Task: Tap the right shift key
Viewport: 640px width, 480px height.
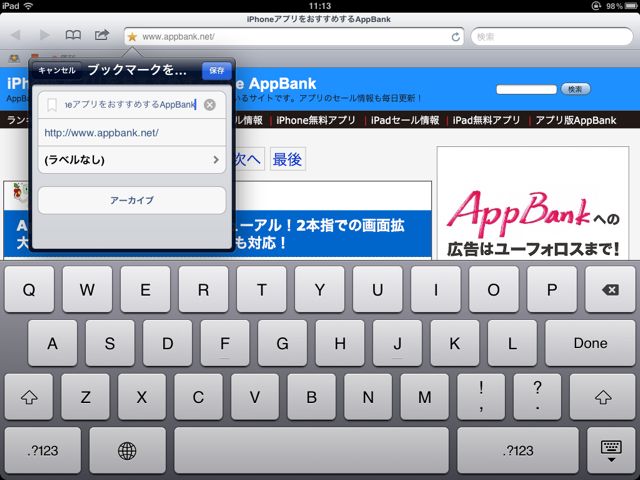Action: 603,397
